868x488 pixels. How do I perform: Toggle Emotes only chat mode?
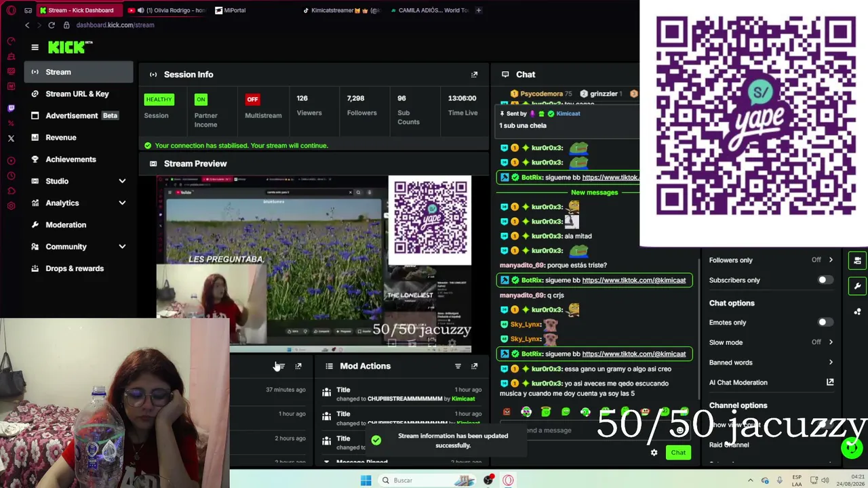tap(824, 323)
